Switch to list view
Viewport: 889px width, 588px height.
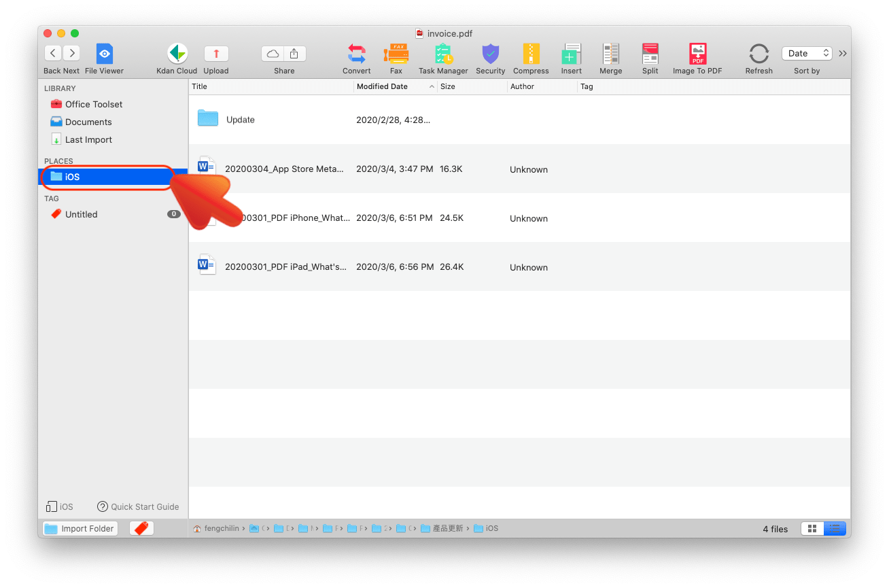point(835,528)
